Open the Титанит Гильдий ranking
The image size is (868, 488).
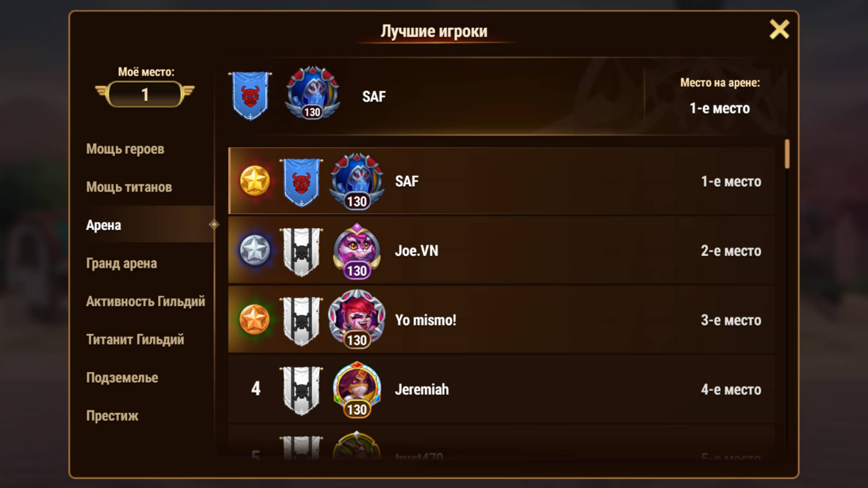135,340
